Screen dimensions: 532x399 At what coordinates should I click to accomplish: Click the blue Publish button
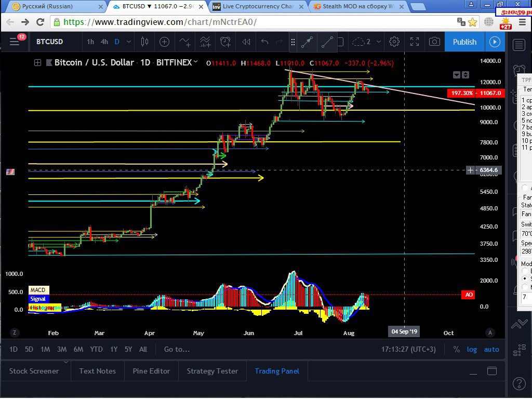464,42
